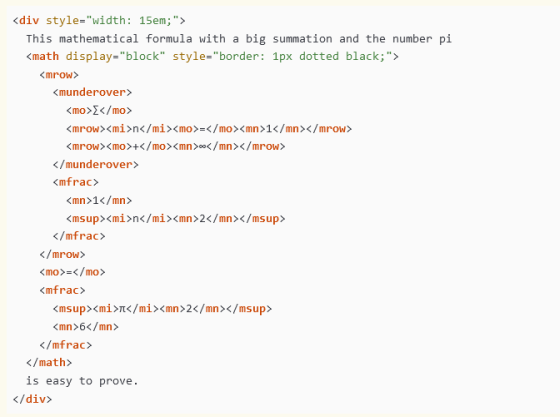Image resolution: width=560 pixels, height=417 pixels.
Task: Click the math display="block" opening tag
Action: (212, 56)
